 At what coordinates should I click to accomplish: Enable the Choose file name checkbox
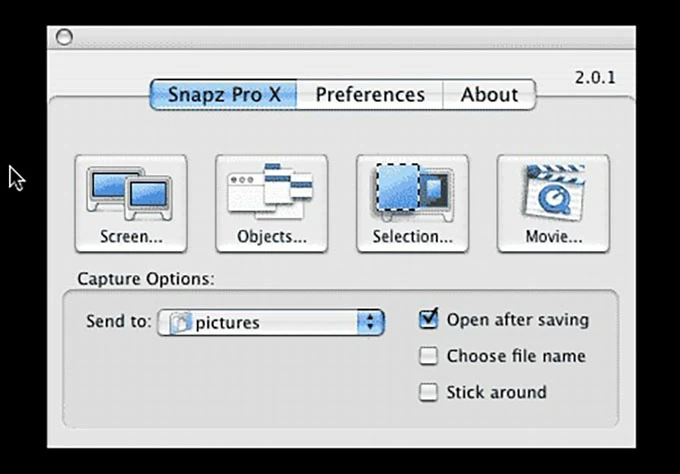pos(429,356)
